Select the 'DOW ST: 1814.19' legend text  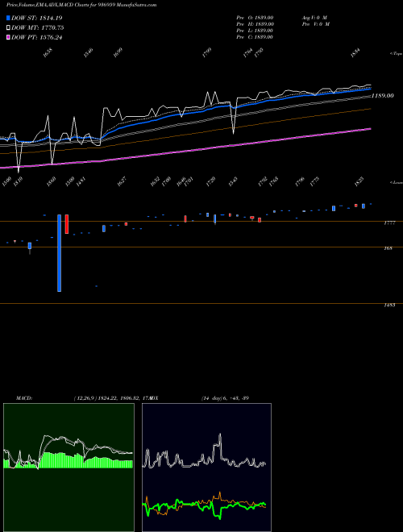pos(36,18)
